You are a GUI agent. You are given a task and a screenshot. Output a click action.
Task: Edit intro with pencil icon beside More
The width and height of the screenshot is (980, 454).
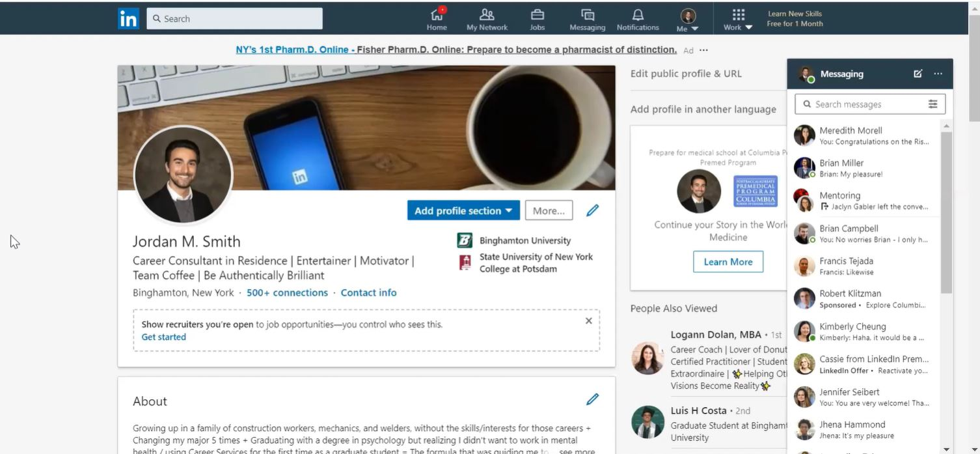(592, 210)
